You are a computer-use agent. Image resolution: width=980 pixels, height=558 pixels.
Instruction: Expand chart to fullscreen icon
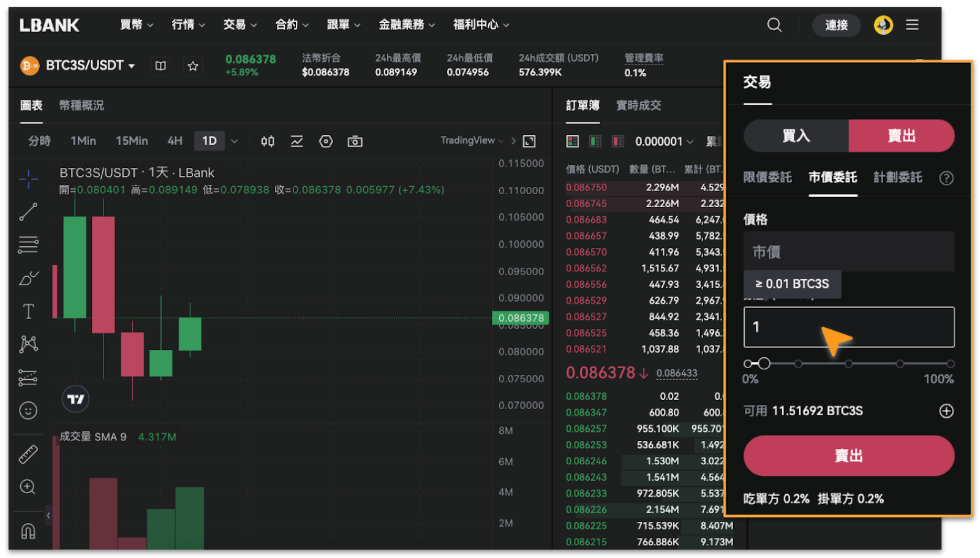click(x=529, y=141)
